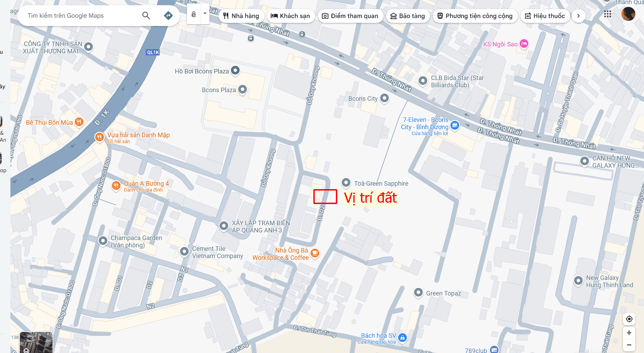Screen dimensions: 644x353
Task: Expand the dropdown arrow beside the transit icon
Action: pyautogui.click(x=205, y=14)
